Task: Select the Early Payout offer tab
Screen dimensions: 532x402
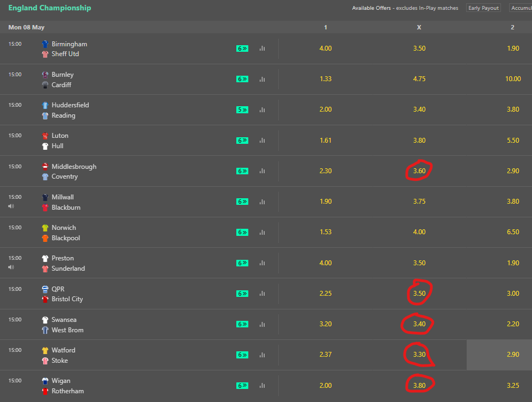Action: tap(484, 8)
